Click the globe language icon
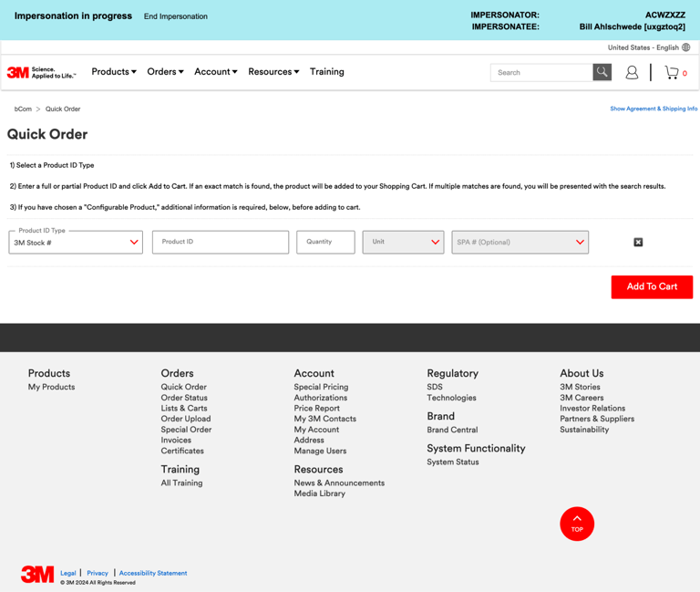This screenshot has width=700, height=592. [686, 47]
